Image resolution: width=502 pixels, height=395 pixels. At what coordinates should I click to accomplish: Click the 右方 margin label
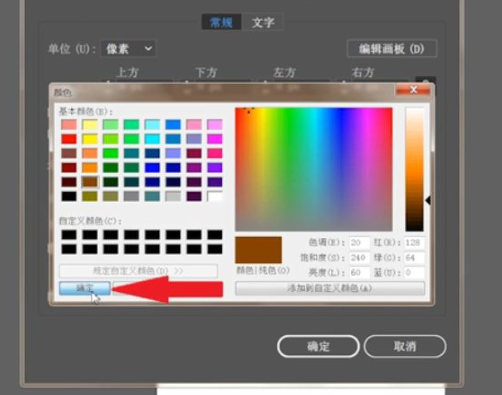(x=363, y=72)
